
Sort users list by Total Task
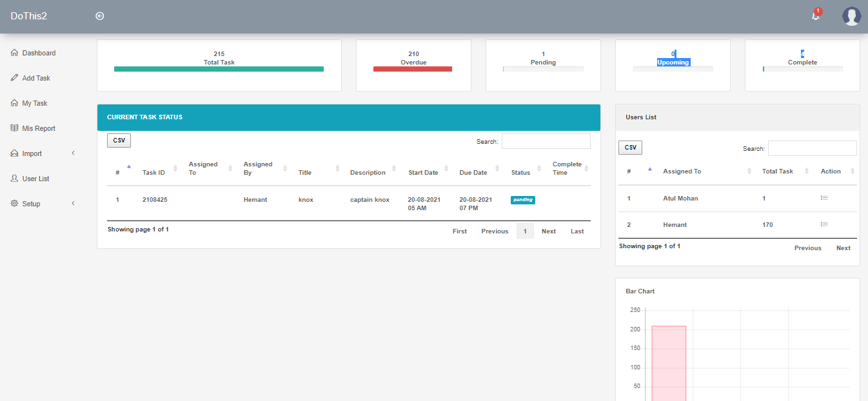click(x=778, y=171)
